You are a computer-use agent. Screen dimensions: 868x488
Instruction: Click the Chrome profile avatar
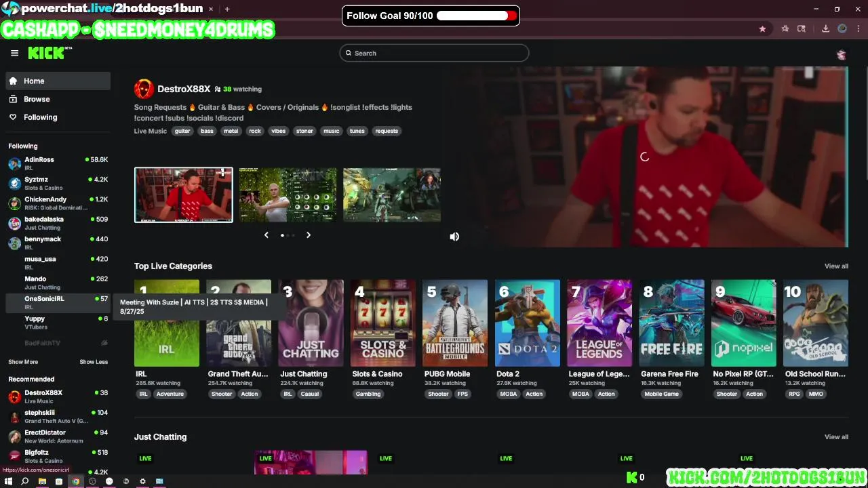coord(842,28)
